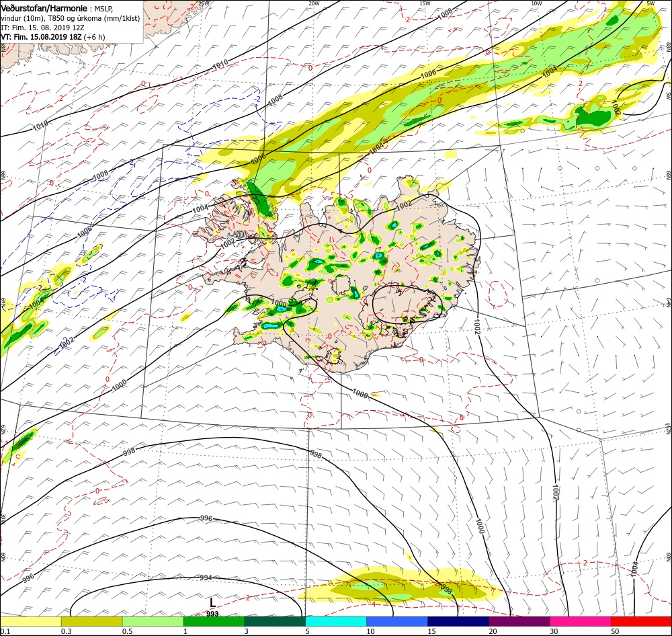This screenshot has width=672, height=636.
Task: Click the '15' legend value
Action: 431,631
